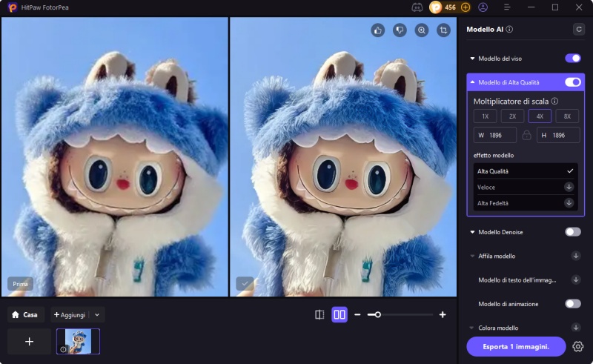Enable Modello Denoise switch
The width and height of the screenshot is (593, 364).
coord(573,232)
